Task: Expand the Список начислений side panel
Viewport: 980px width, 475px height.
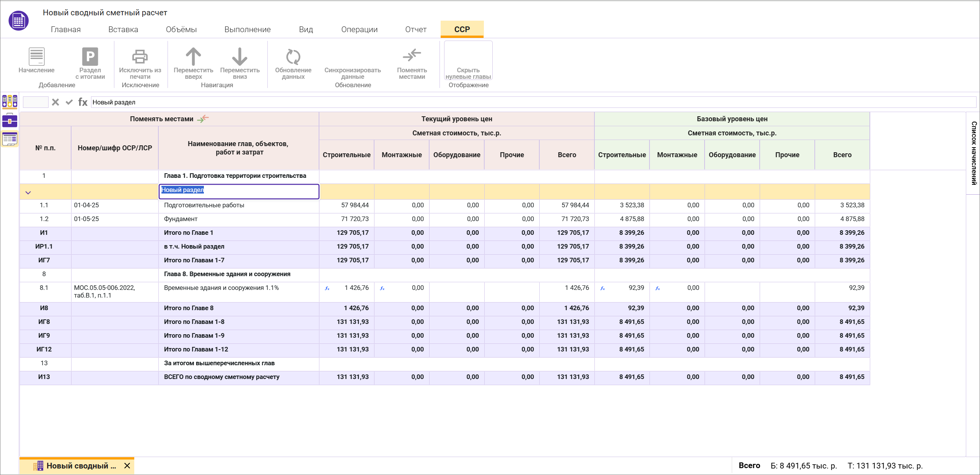Action: [974, 153]
